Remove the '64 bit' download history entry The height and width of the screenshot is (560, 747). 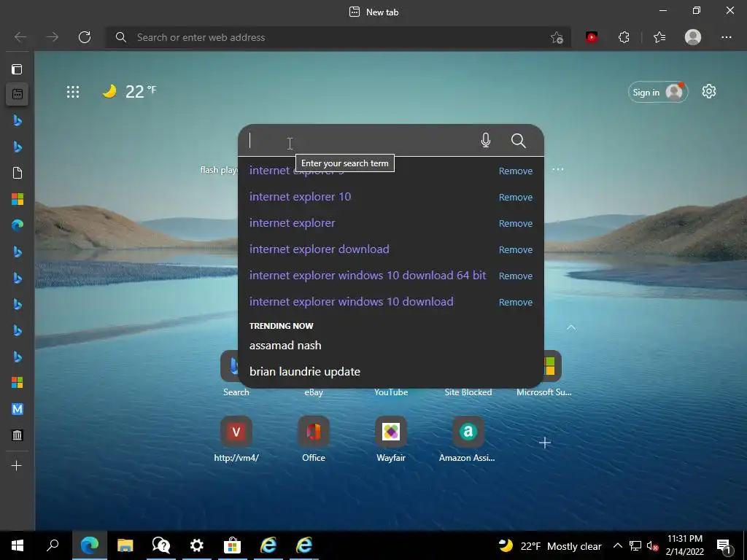pyautogui.click(x=516, y=276)
